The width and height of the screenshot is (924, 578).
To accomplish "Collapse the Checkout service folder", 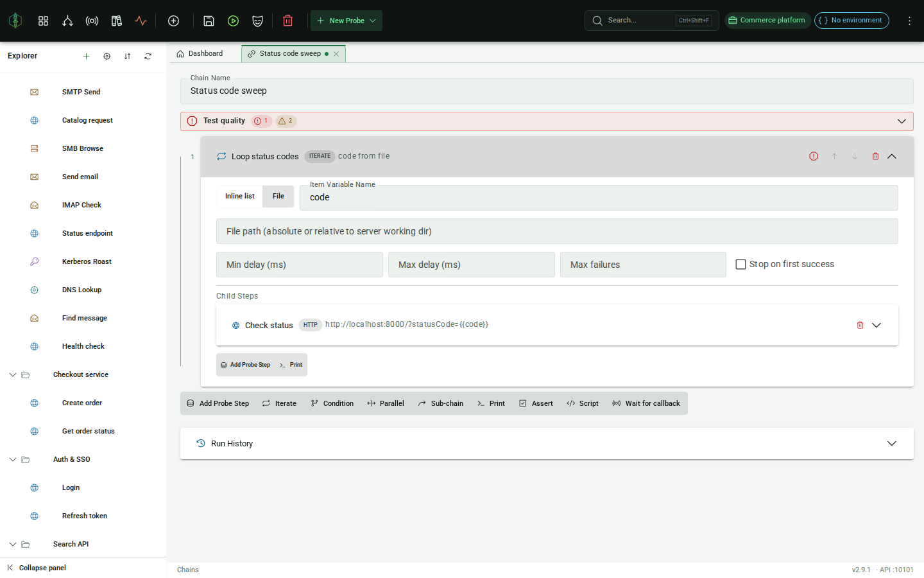I will tap(13, 374).
